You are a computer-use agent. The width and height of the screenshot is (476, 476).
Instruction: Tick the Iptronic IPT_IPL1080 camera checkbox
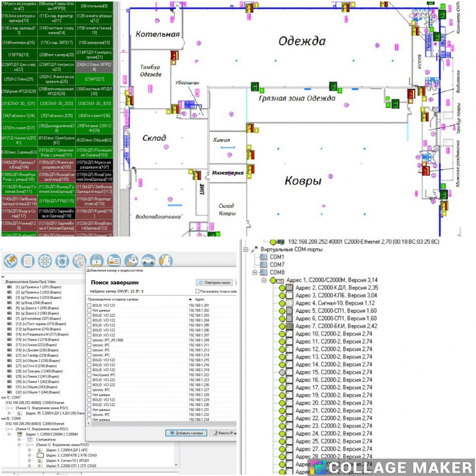click(x=89, y=340)
